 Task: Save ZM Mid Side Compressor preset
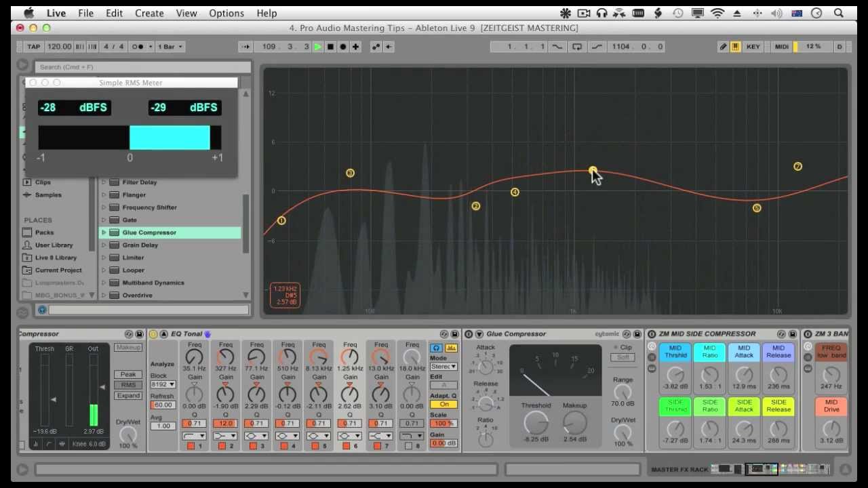pyautogui.click(x=794, y=334)
